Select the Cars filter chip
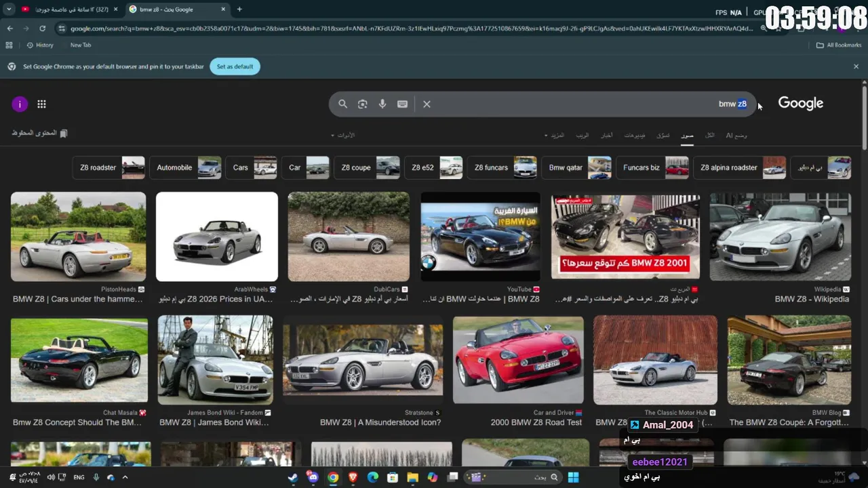Screen dimensions: 868x488 click(x=252, y=167)
